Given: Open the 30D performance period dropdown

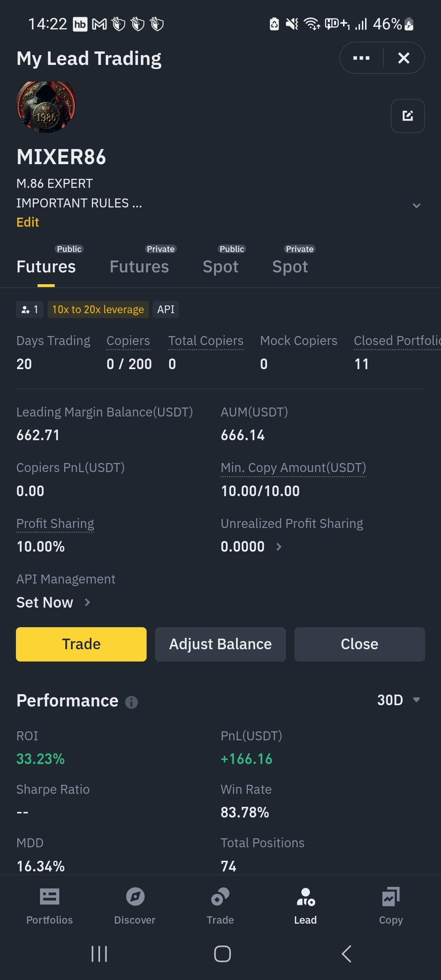Looking at the screenshot, I should 399,700.
